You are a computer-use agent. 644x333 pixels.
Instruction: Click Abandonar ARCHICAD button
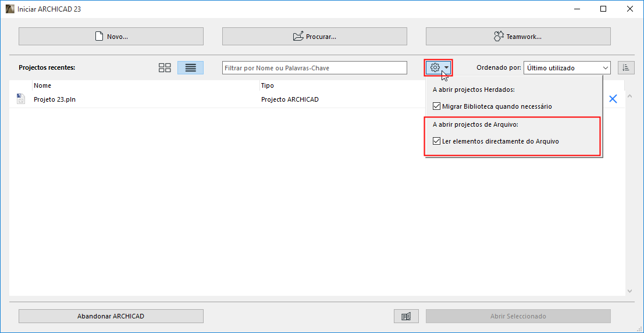111,316
